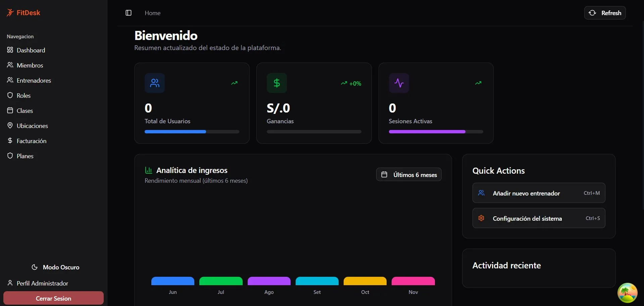Click the green dollar icon on Ganancias card
This screenshot has height=306, width=644.
pyautogui.click(x=277, y=83)
